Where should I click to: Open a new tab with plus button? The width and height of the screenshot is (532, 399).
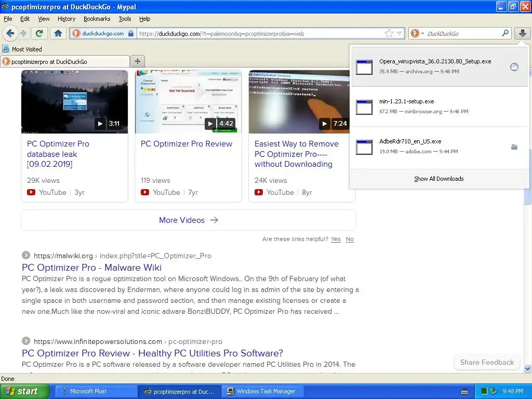point(137,61)
